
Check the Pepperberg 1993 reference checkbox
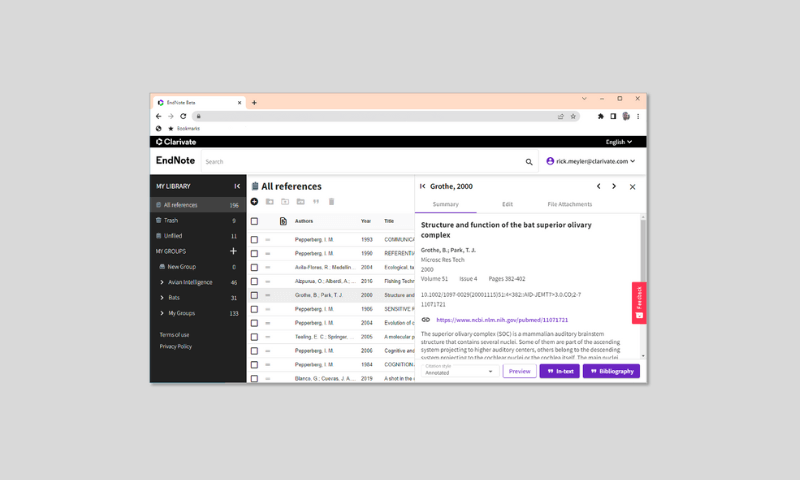254,239
